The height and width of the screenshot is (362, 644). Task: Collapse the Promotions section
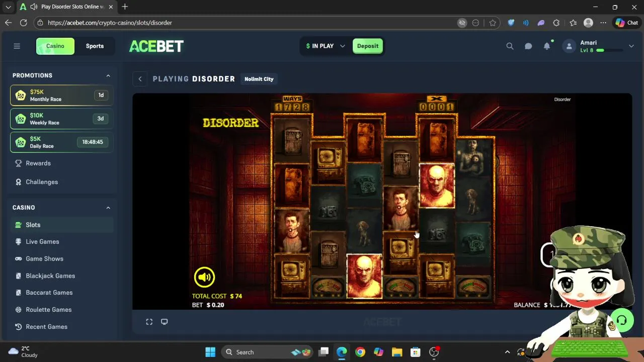click(x=108, y=75)
